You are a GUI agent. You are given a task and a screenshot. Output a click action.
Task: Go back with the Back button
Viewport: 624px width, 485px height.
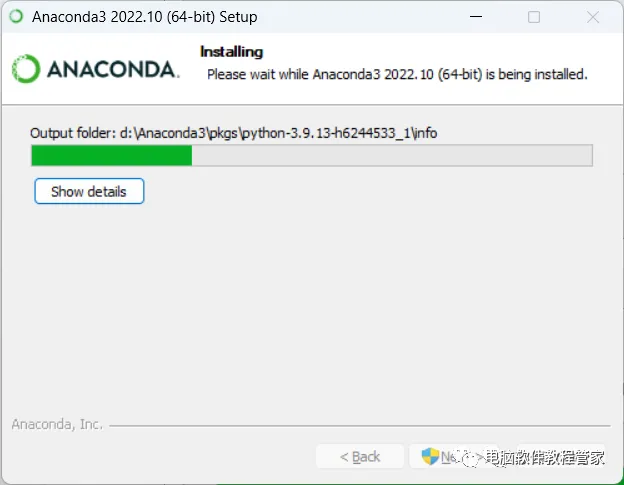pos(360,456)
